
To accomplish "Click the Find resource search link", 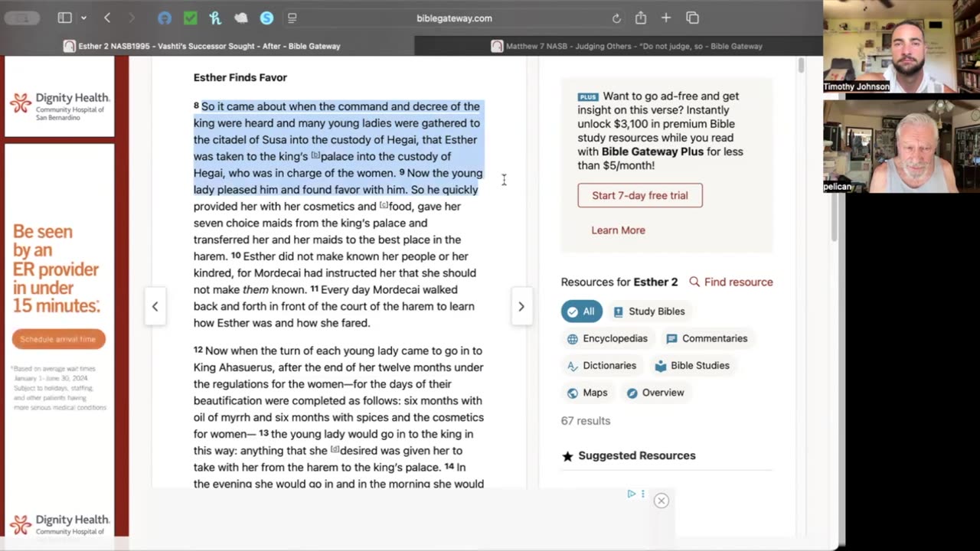I will click(x=730, y=282).
